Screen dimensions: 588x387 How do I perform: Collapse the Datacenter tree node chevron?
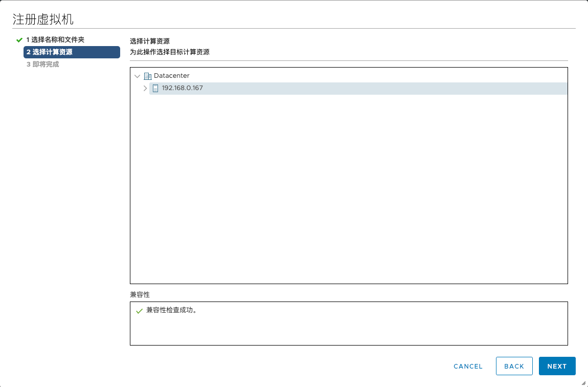(137, 76)
